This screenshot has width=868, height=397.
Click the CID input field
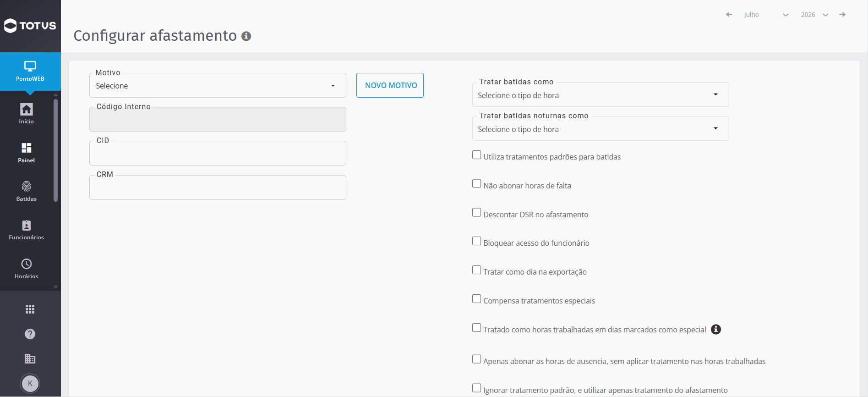[218, 153]
